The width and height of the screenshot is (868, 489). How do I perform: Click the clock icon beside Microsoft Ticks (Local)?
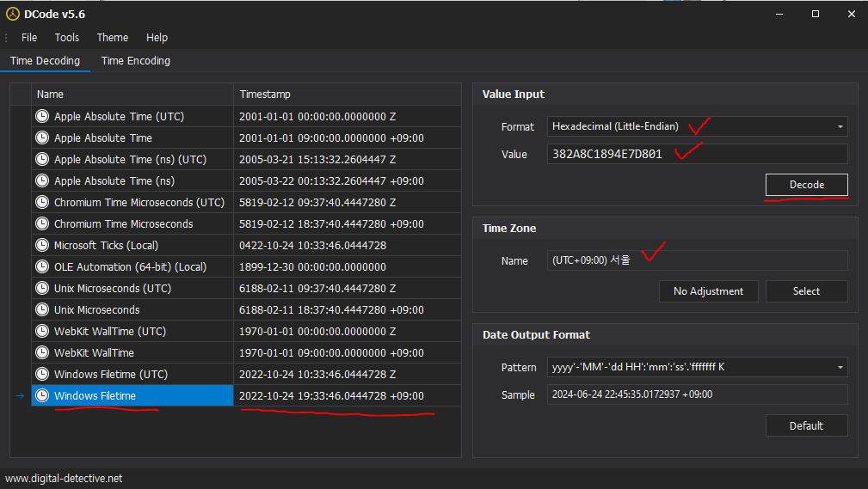pyautogui.click(x=42, y=245)
